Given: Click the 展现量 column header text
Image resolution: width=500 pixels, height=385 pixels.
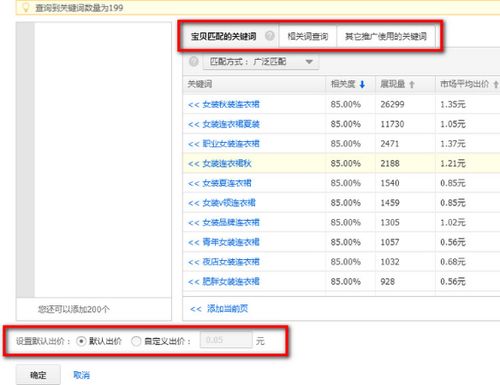Looking at the screenshot, I should pos(393,84).
